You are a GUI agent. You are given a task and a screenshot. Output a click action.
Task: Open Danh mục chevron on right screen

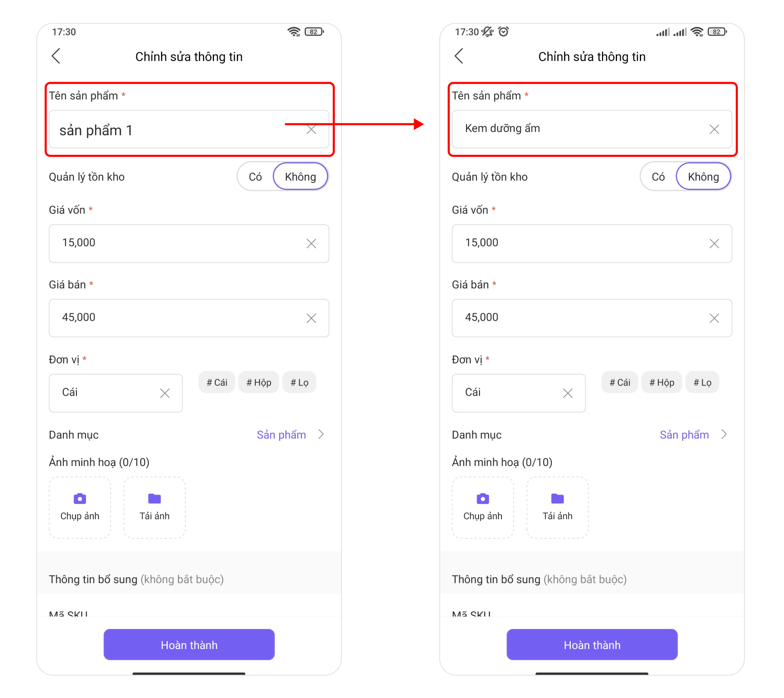point(724,434)
